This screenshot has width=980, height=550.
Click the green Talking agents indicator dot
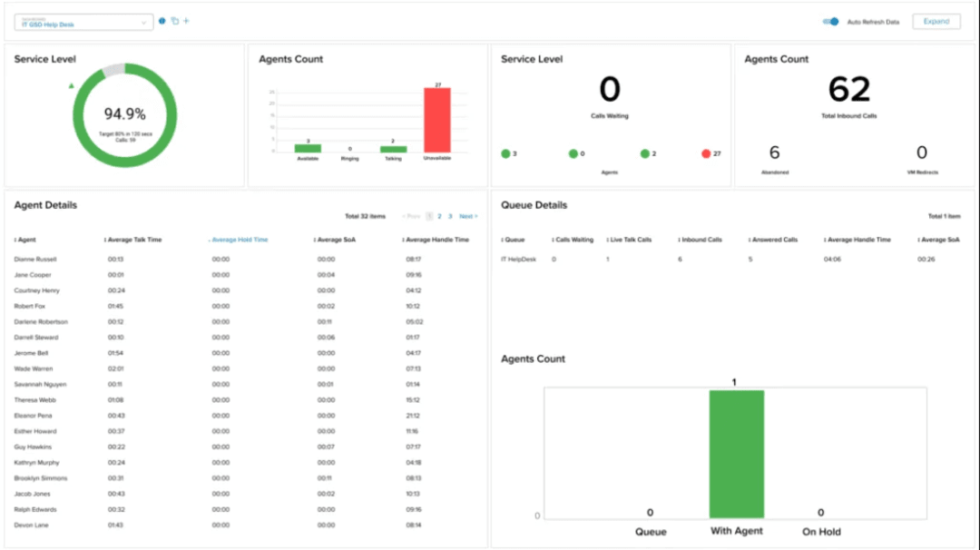point(646,153)
